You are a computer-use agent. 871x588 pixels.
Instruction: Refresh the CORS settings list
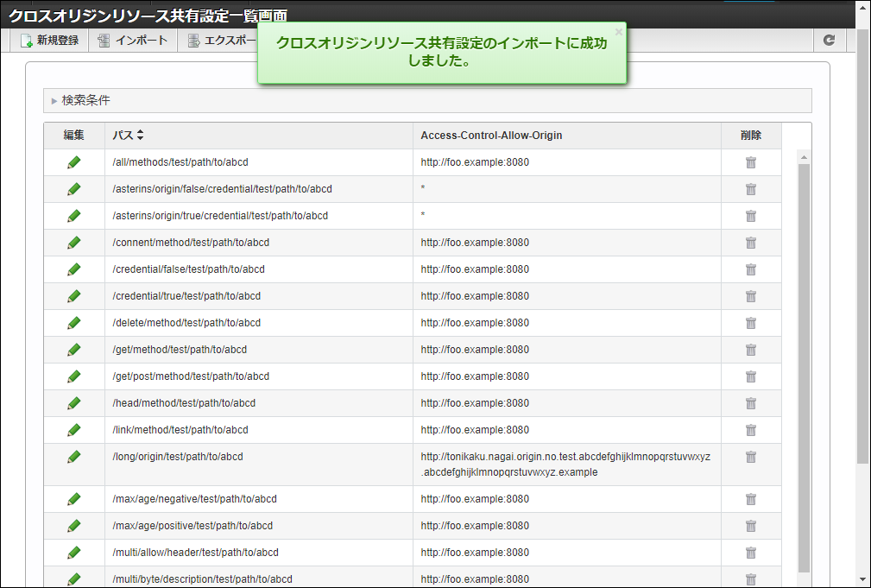coord(829,39)
